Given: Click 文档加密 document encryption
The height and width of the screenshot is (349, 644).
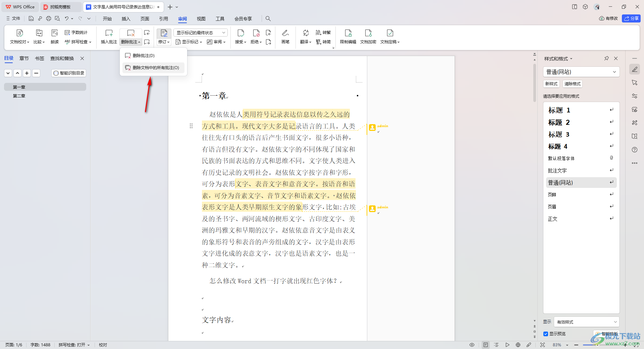Looking at the screenshot, I should coord(368,37).
